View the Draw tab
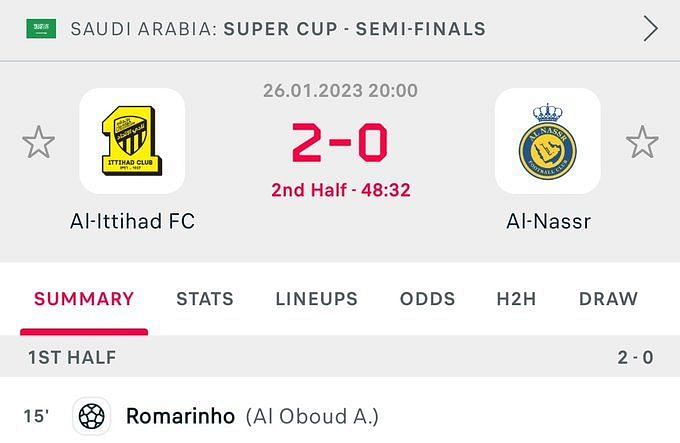 point(608,299)
